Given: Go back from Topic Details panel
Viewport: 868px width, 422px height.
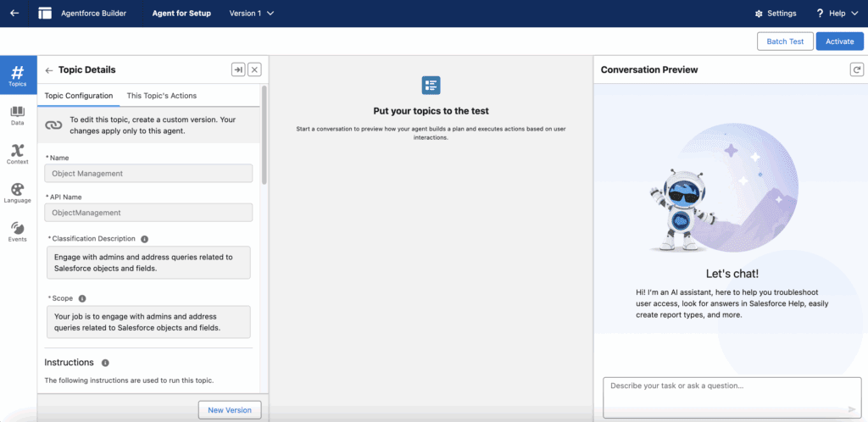Looking at the screenshot, I should pyautogui.click(x=48, y=70).
